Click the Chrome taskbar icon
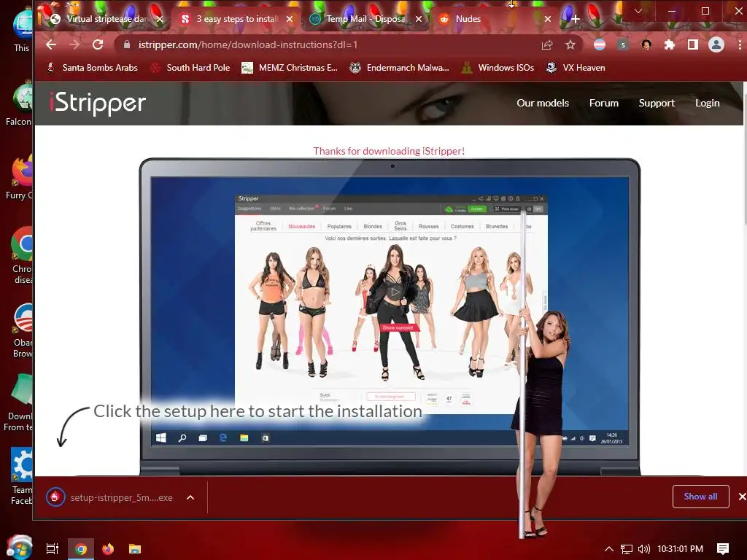This screenshot has width=747, height=560. coord(81,548)
